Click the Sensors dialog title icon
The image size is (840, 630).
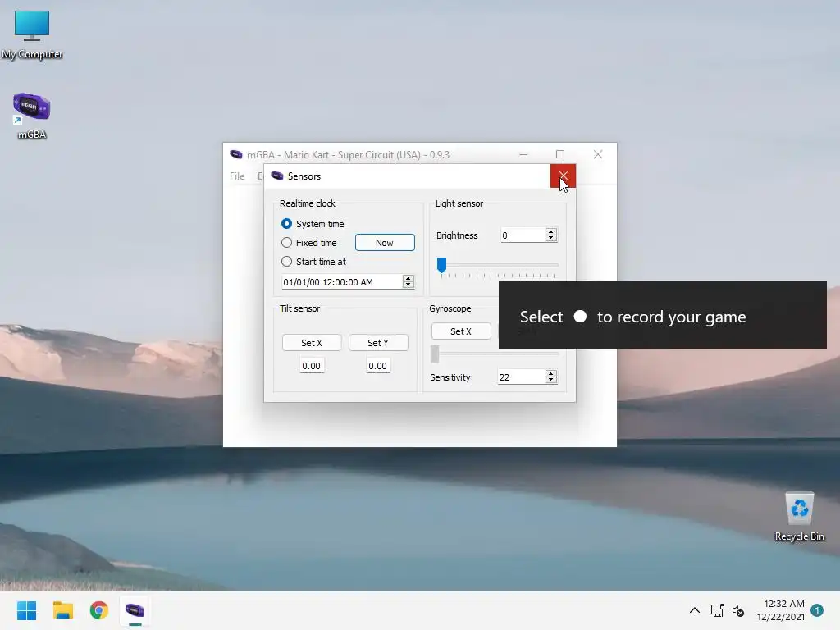coord(277,176)
